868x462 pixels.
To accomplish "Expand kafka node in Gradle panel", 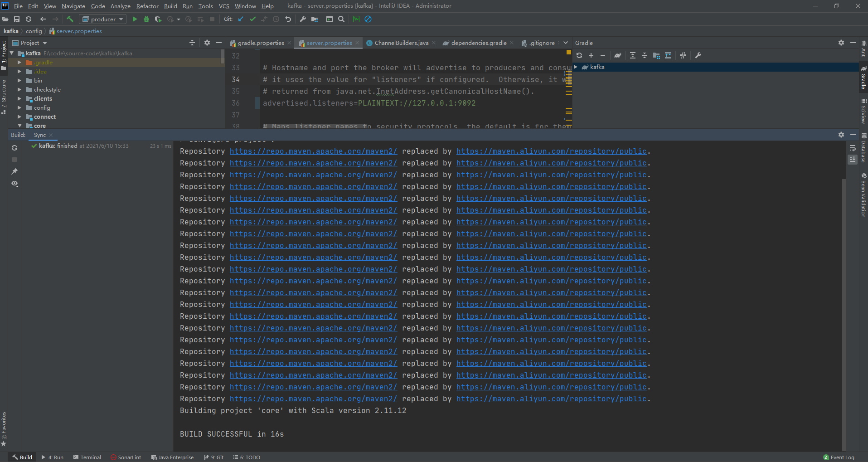I will tap(576, 67).
